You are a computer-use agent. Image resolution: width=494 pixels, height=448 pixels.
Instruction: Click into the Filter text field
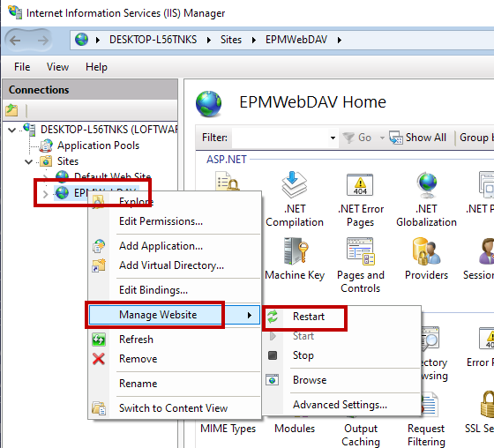281,138
